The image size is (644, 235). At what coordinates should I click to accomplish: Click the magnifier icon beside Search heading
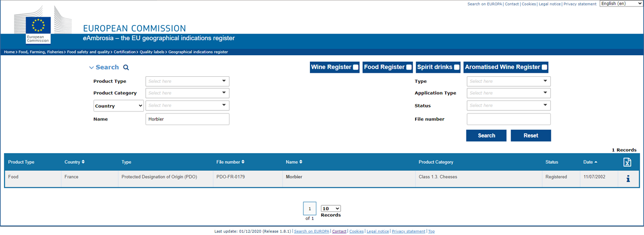(x=126, y=67)
